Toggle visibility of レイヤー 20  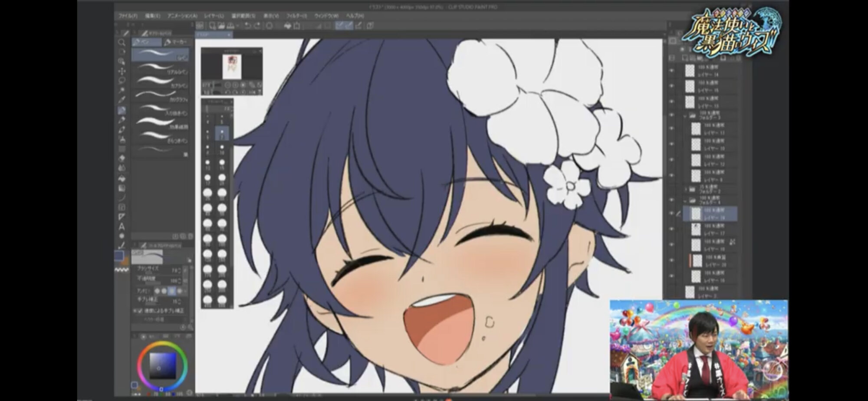(x=672, y=260)
